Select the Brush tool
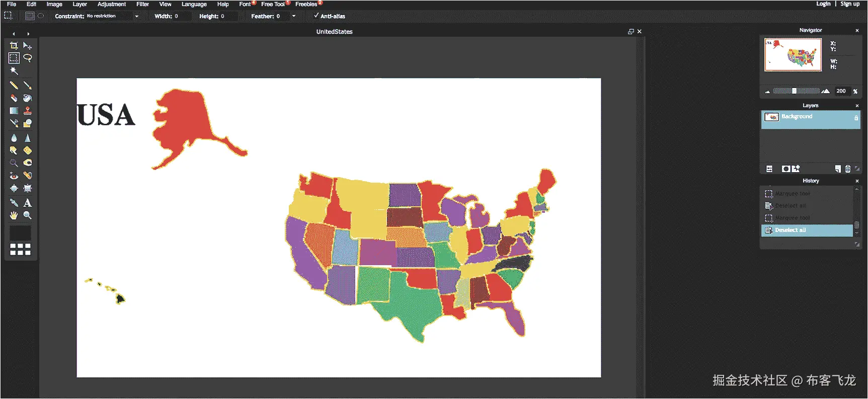Viewport: 868px width, 399px height. click(28, 85)
